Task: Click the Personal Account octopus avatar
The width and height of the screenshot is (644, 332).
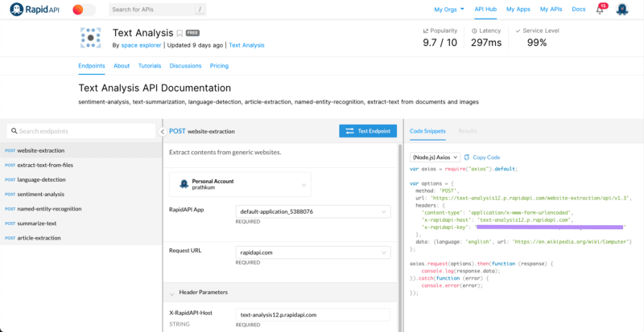Action: tap(184, 184)
